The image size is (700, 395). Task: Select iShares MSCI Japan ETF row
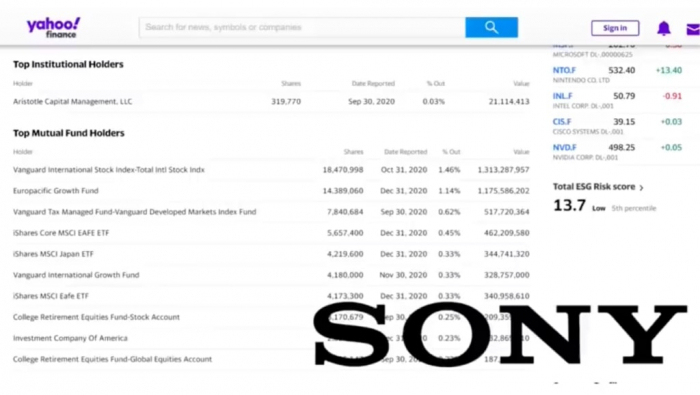(x=271, y=254)
